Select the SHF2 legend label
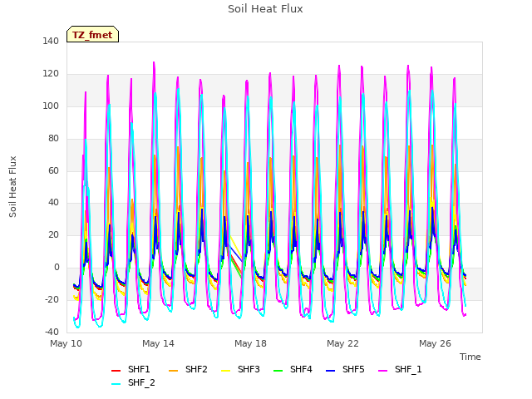 click(x=196, y=369)
